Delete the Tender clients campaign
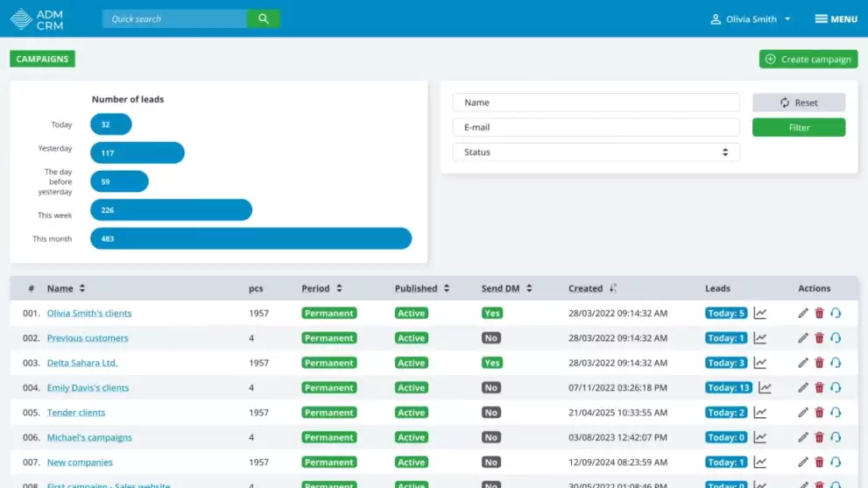868x488 pixels. pyautogui.click(x=819, y=413)
